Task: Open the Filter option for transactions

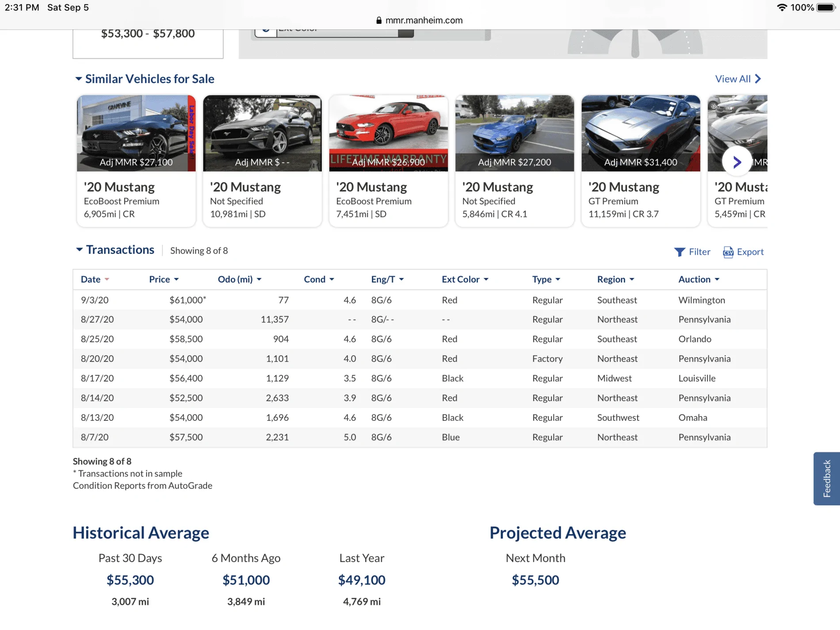Action: pos(692,252)
